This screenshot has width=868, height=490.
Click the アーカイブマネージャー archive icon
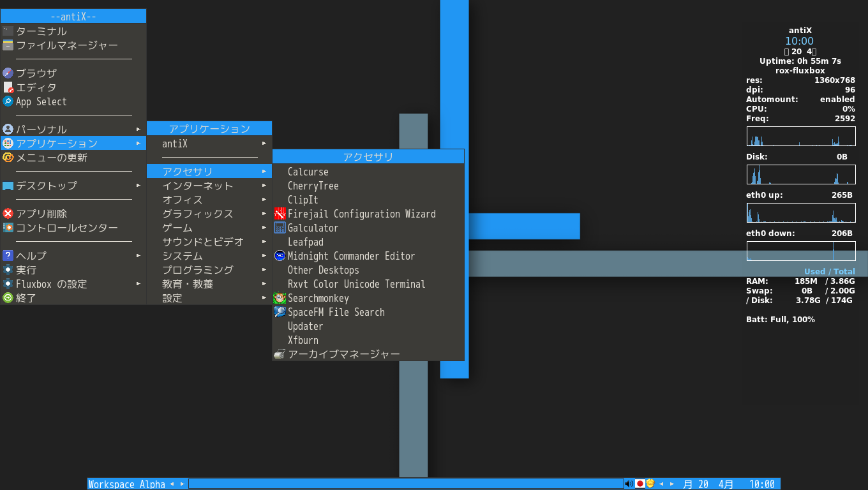click(280, 354)
